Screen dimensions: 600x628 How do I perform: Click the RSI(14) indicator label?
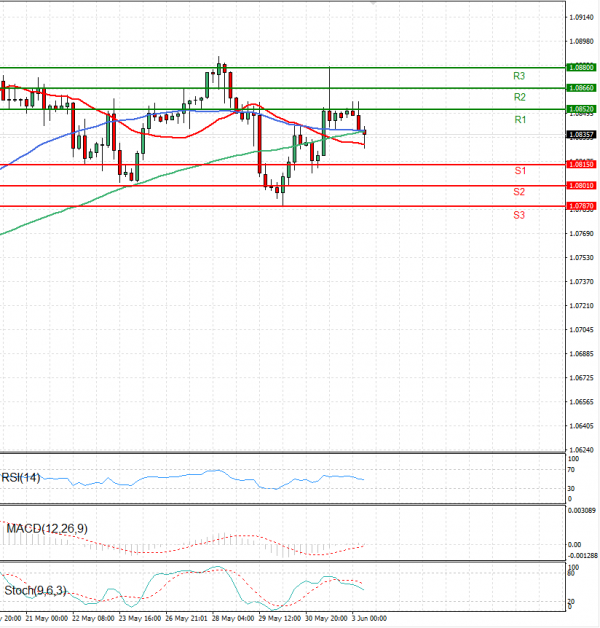point(21,477)
